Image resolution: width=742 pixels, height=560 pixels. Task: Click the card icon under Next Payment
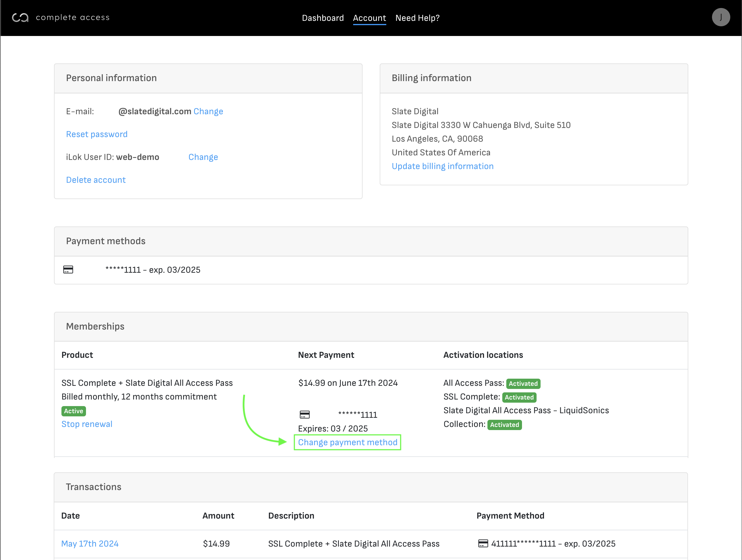tap(305, 415)
